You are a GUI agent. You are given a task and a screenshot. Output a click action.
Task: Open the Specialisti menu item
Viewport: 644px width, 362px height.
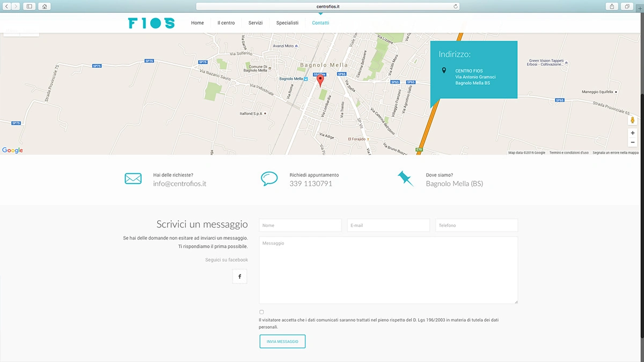coord(287,23)
